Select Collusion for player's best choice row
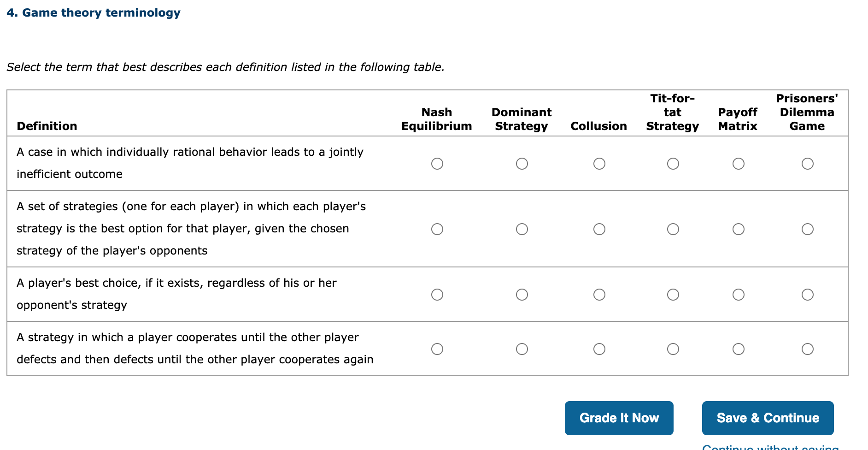The image size is (868, 450). coord(599,295)
